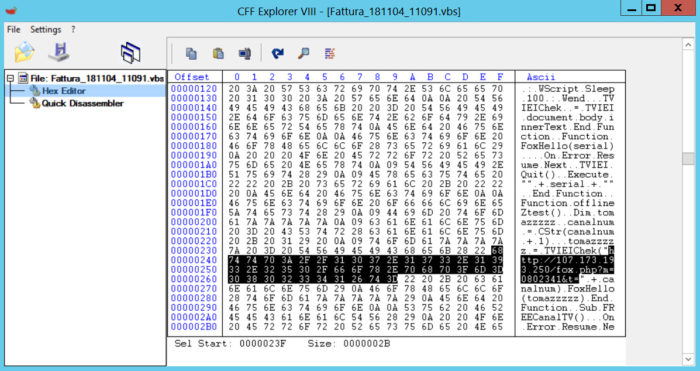The image size is (700, 371).
Task: Open the ? help menu
Action: coord(73,29)
